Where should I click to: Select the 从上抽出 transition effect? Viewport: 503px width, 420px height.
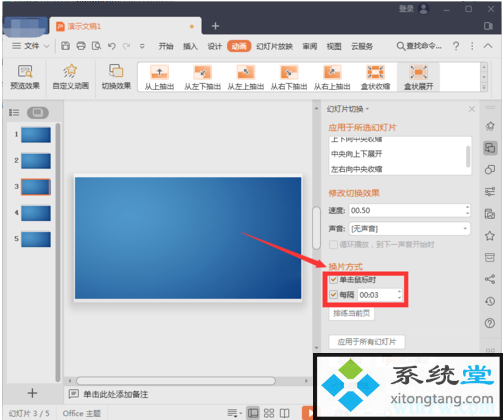tap(159, 77)
